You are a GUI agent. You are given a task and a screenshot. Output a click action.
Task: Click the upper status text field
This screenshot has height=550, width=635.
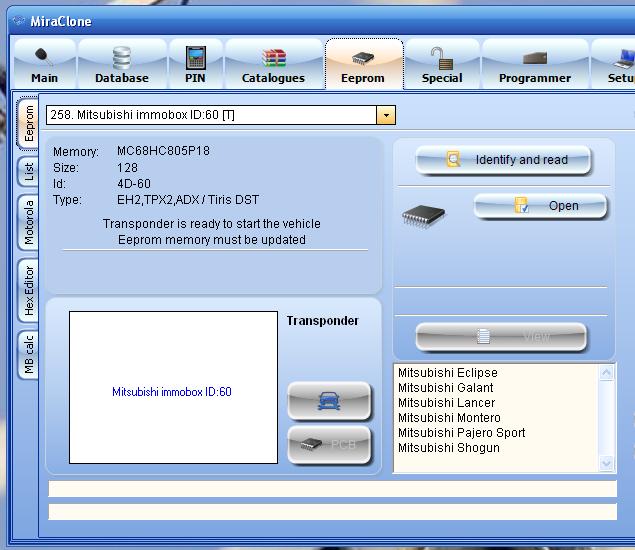coord(332,489)
